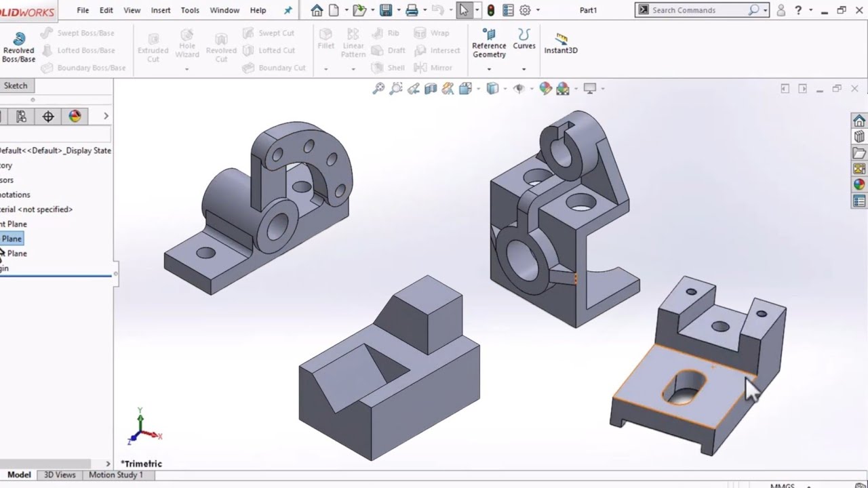Expand the Options gear dropdown arrow
Screen dimensions: 868x488
(x=538, y=10)
